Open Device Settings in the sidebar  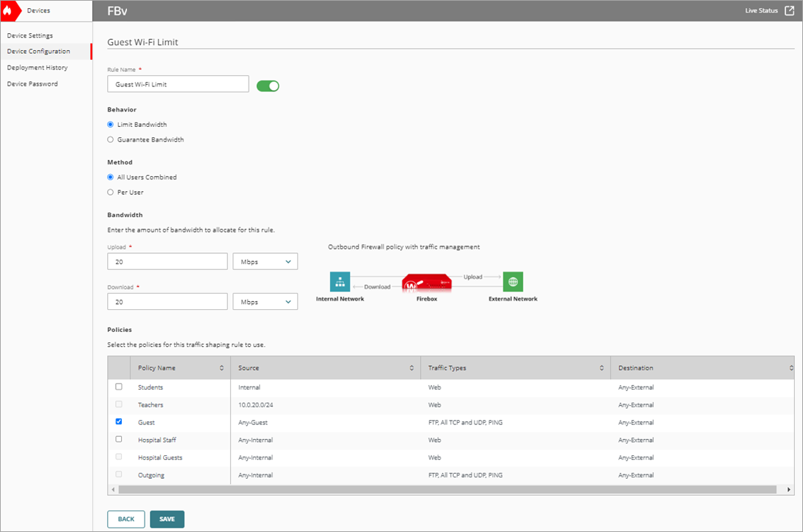coord(30,35)
